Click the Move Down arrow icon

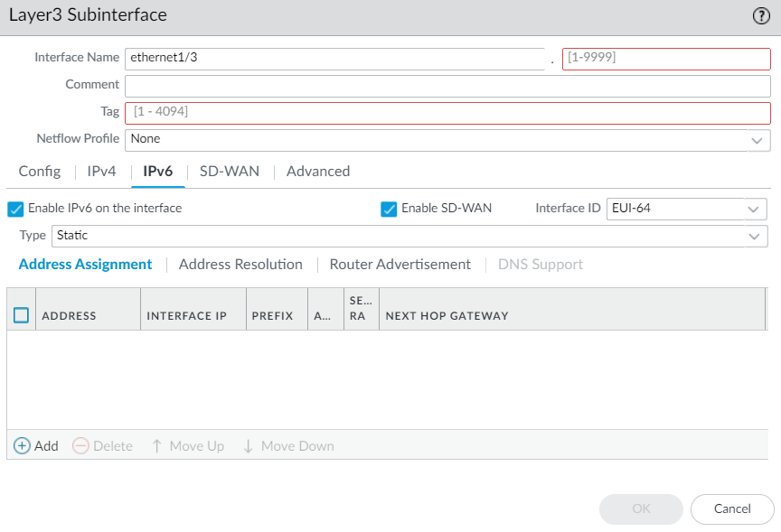point(249,446)
